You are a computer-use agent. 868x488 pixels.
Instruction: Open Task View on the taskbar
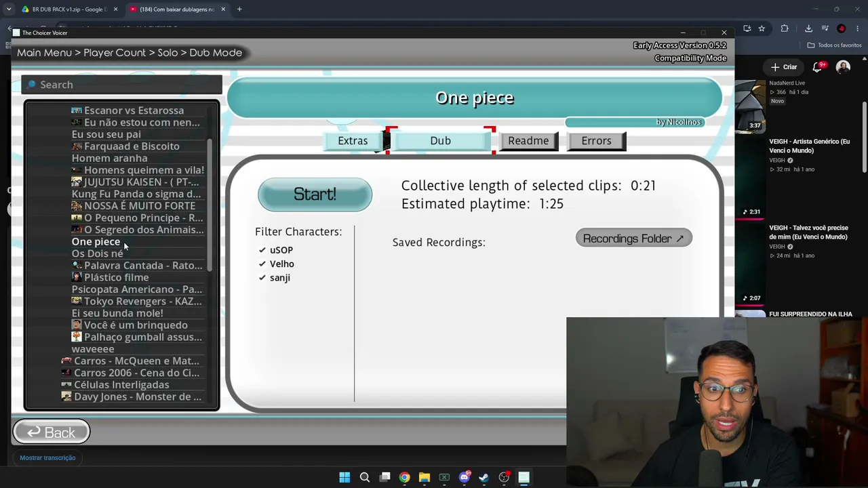(384, 477)
